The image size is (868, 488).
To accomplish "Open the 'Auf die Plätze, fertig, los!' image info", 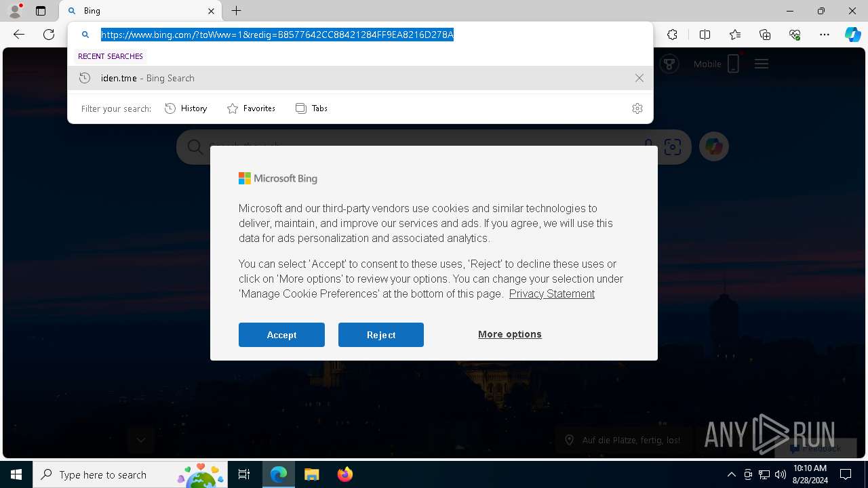I will click(x=623, y=440).
